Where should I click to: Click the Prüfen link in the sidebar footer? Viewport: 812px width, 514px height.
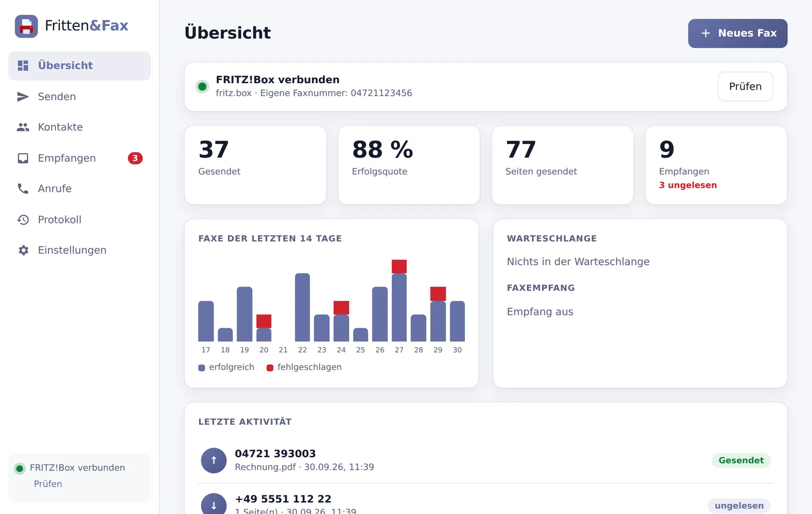pos(48,484)
